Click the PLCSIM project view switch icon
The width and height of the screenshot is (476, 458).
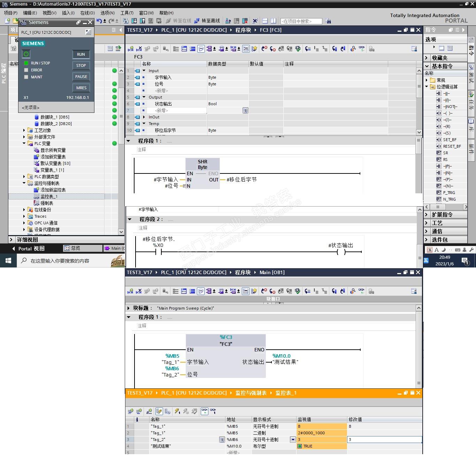tap(88, 32)
